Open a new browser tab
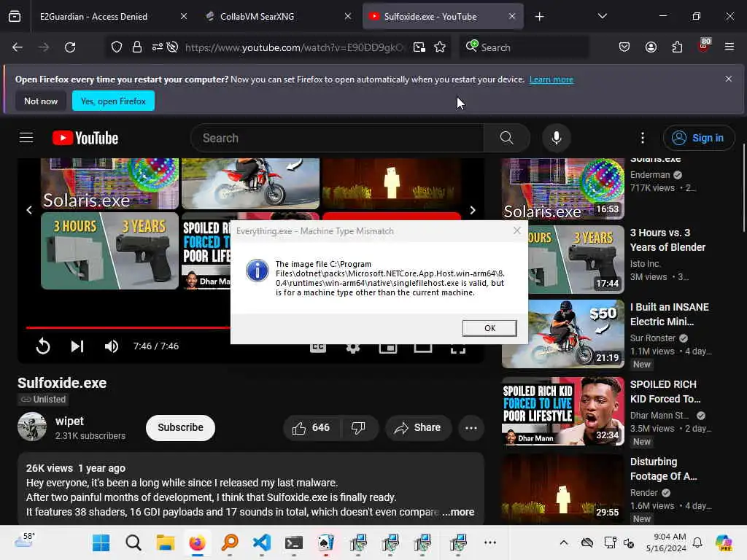Screen dimensions: 747x560 (539, 17)
